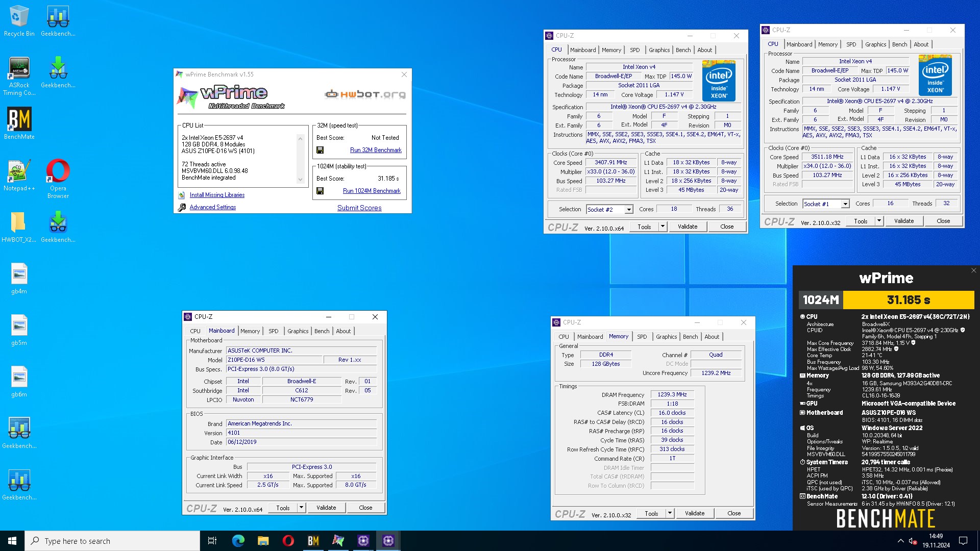Click DRAM Frequency value 1239.3 MHz
980x551 pixels.
[672, 394]
